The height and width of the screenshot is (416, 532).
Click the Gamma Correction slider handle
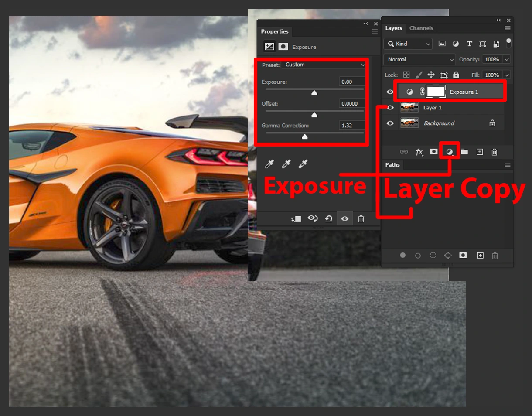tap(305, 136)
